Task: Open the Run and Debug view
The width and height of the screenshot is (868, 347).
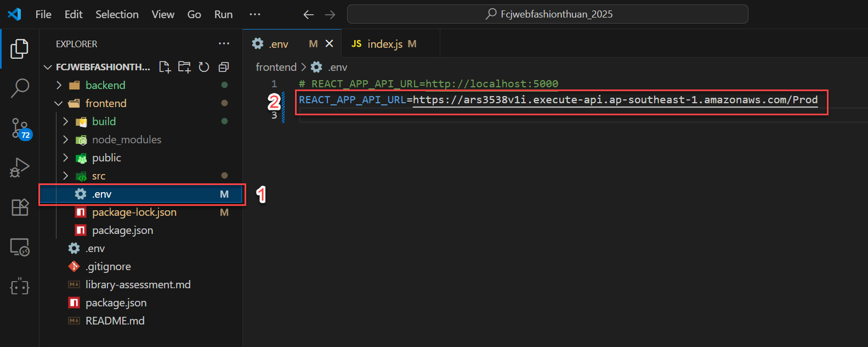Action: (x=20, y=167)
